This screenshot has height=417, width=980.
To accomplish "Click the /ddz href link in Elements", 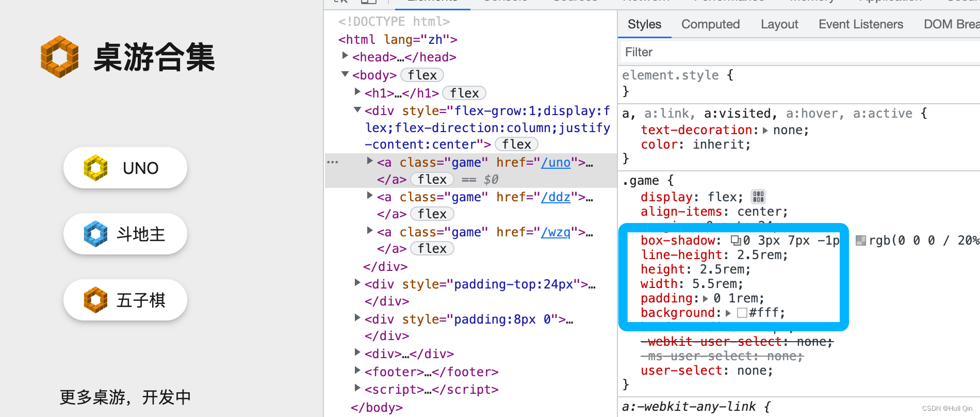I will pyautogui.click(x=556, y=197).
